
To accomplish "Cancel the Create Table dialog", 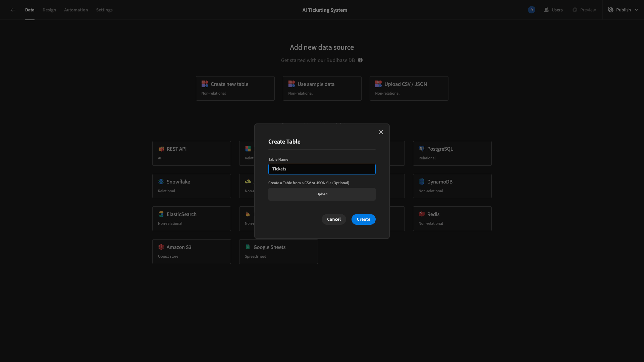I will pos(334,219).
